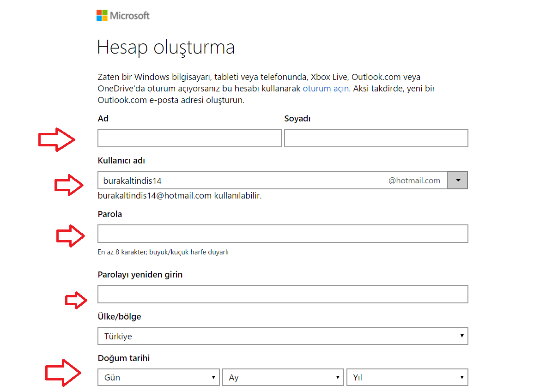552x392 pixels.
Task: Open the Türkiye country dropdown
Action: (x=283, y=336)
